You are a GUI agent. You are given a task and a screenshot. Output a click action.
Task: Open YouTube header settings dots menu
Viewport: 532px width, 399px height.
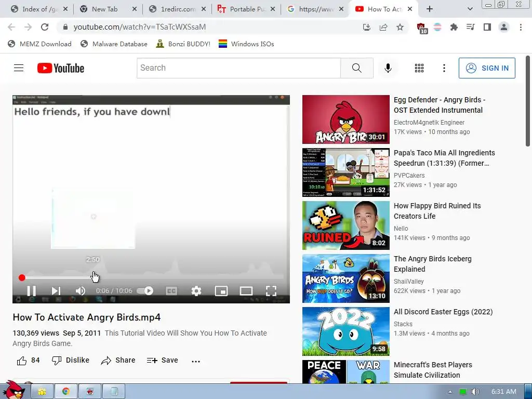(x=444, y=68)
